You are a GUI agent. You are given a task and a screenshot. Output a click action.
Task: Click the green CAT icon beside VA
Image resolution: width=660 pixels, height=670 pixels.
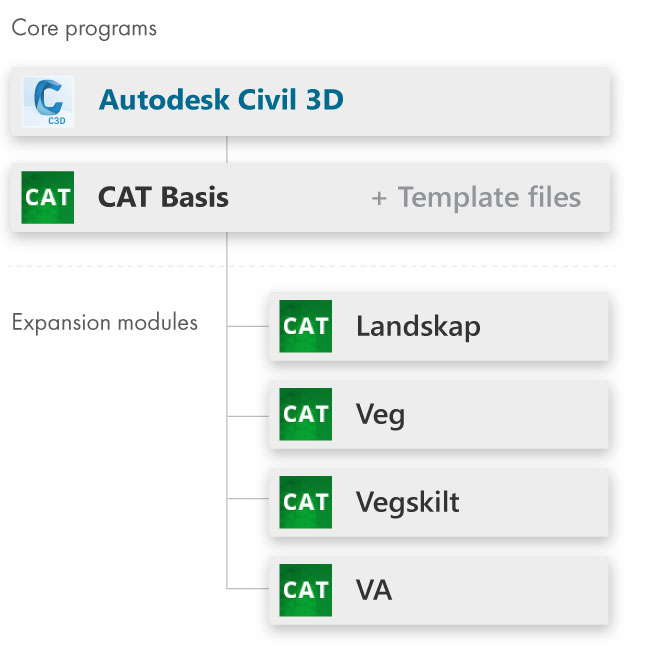(305, 590)
